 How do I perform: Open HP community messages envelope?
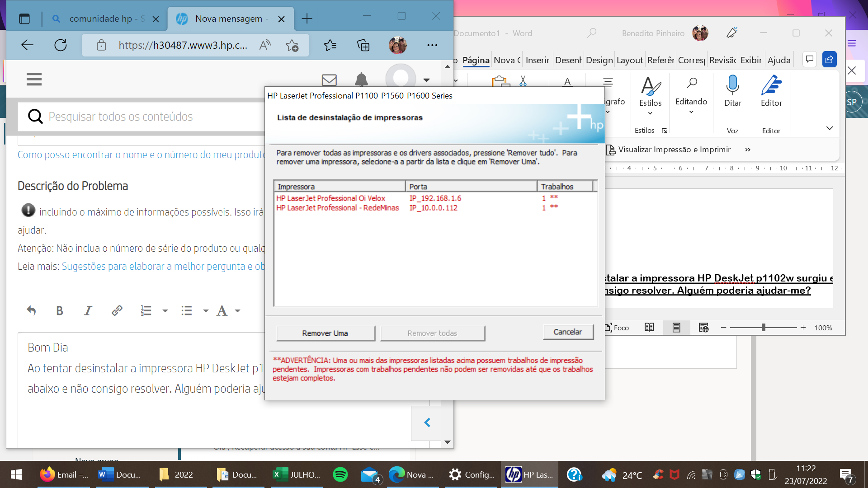[329, 80]
